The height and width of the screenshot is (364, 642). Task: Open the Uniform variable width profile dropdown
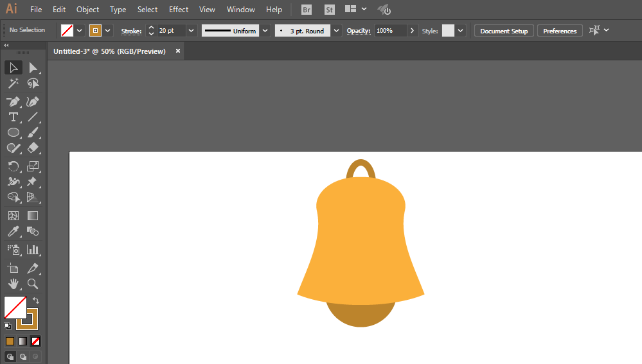[x=265, y=31]
